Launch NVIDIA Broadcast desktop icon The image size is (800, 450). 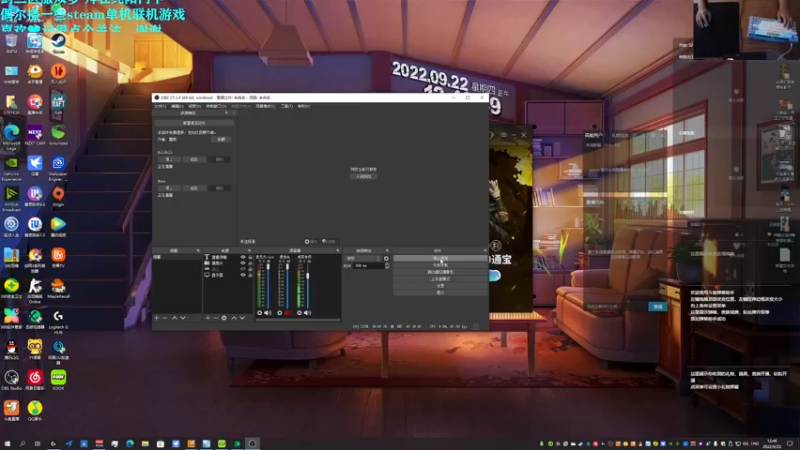click(11, 200)
